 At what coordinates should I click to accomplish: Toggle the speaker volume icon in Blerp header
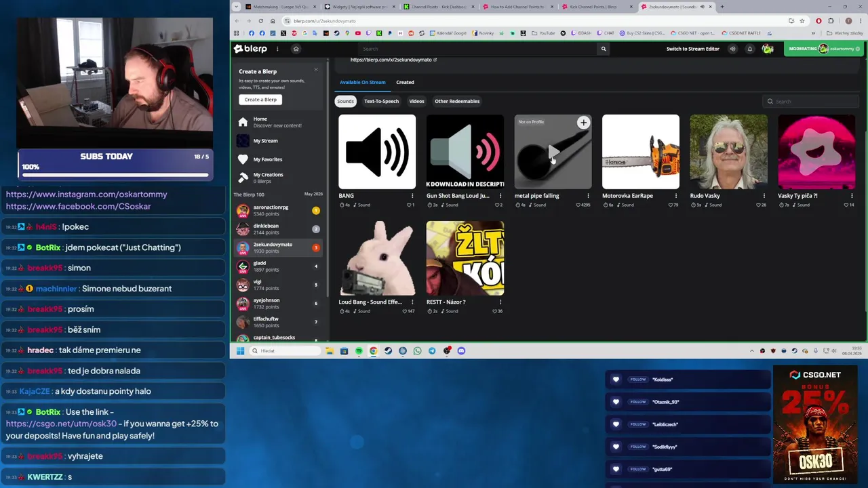[x=732, y=49]
